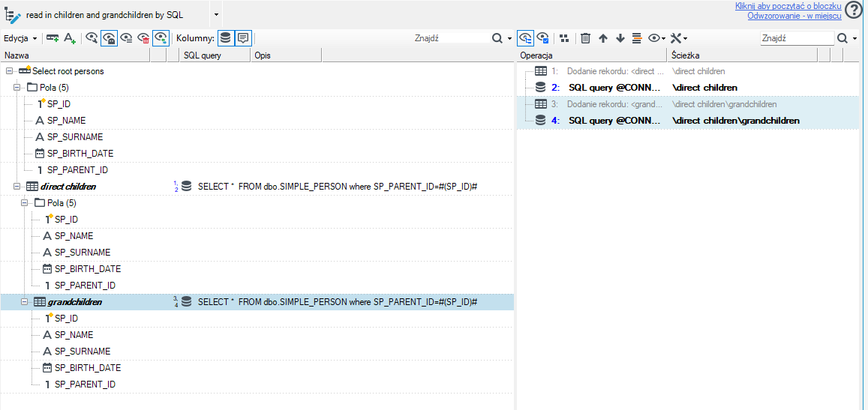
Task: Collapse the direct children tree node
Action: (x=16, y=187)
